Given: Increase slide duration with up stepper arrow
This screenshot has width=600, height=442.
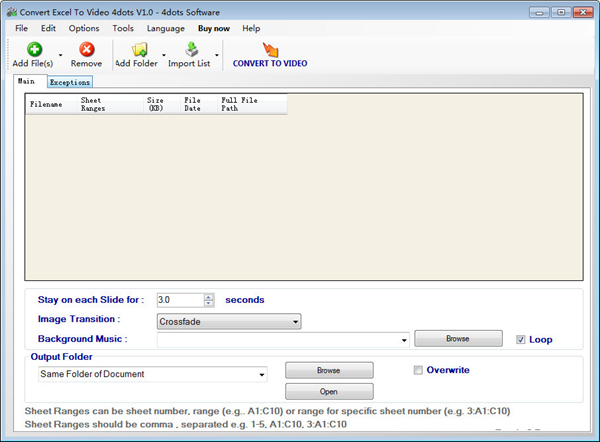Looking at the screenshot, I should [x=209, y=296].
